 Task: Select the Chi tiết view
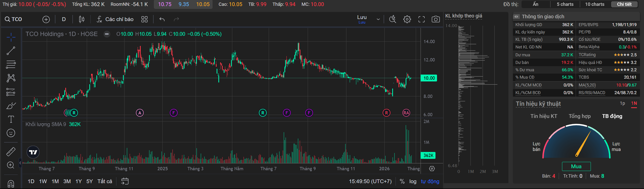(624, 4)
